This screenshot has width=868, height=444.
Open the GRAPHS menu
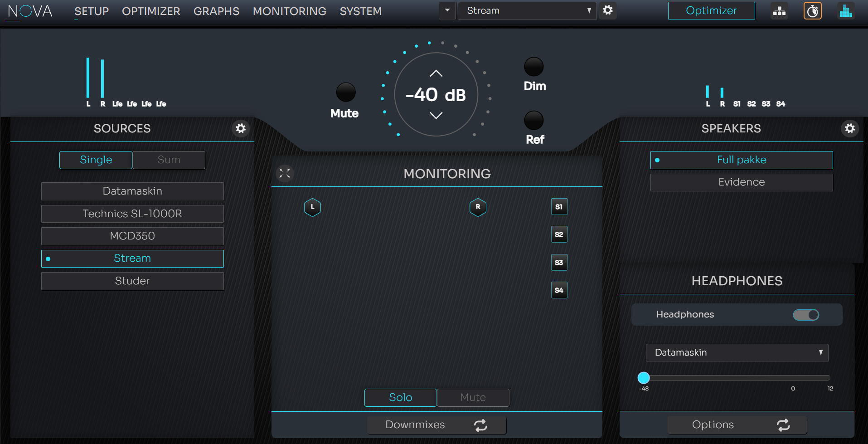[x=216, y=11]
